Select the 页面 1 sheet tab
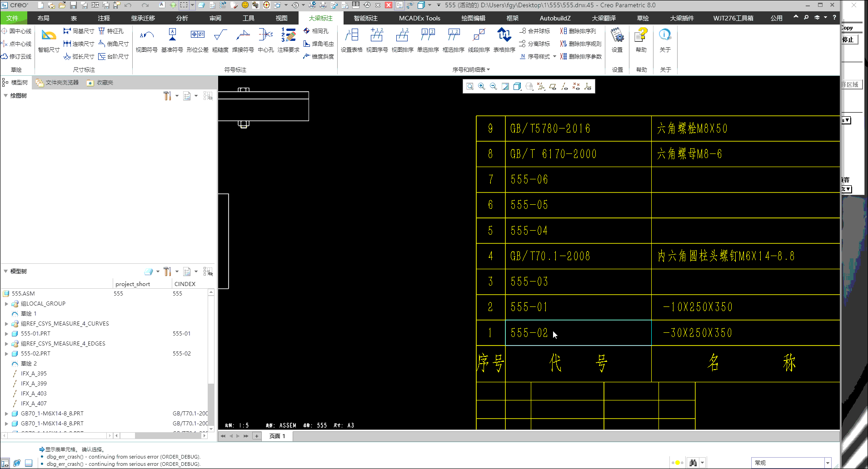This screenshot has height=469, width=868. pyautogui.click(x=277, y=436)
